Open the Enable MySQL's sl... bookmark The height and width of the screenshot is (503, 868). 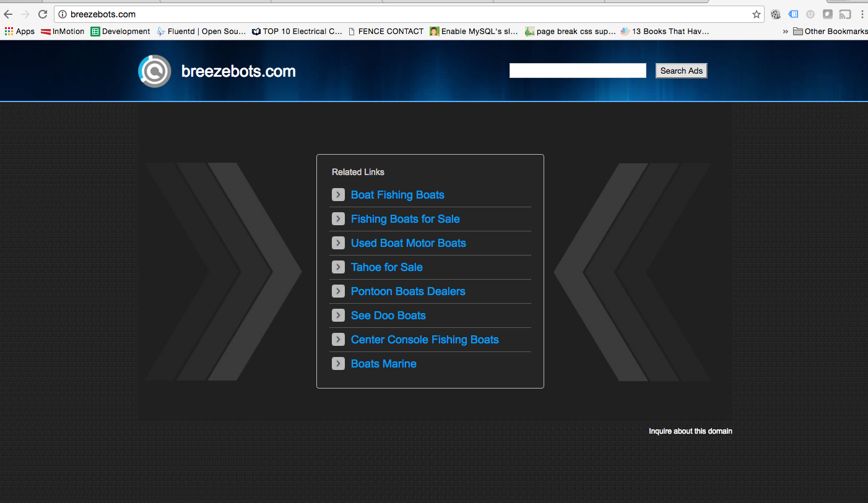[474, 32]
